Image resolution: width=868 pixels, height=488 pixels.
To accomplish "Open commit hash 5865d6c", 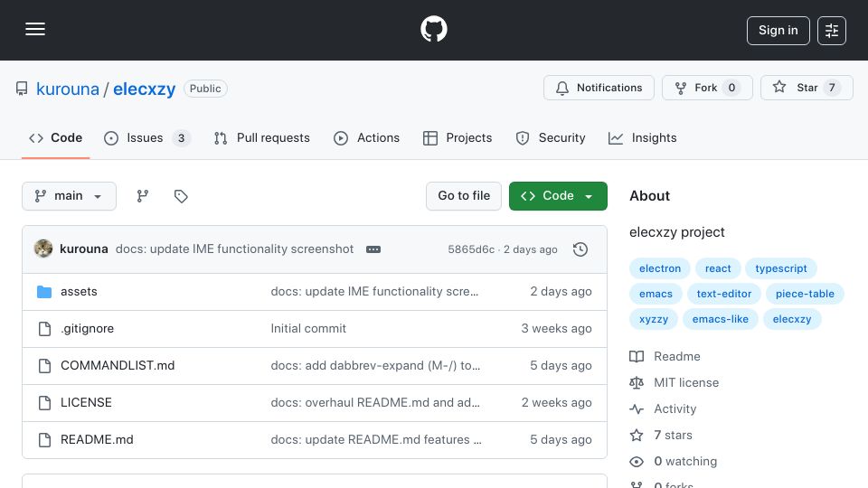I will coord(471,249).
